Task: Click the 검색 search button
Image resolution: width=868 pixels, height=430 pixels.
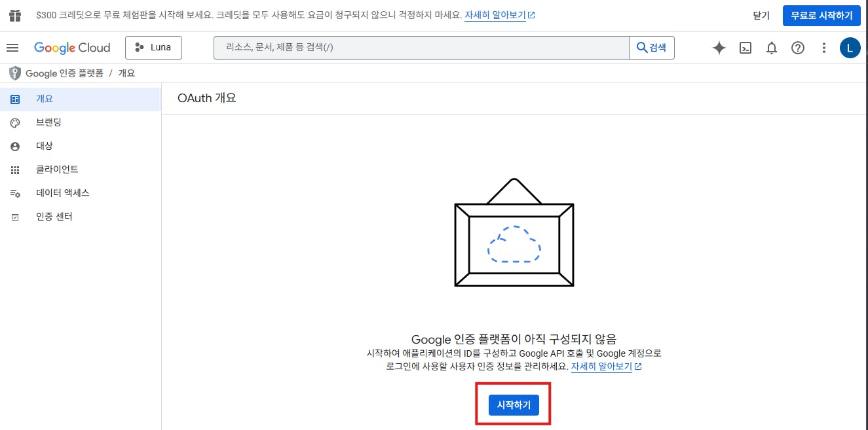Action: [x=651, y=48]
